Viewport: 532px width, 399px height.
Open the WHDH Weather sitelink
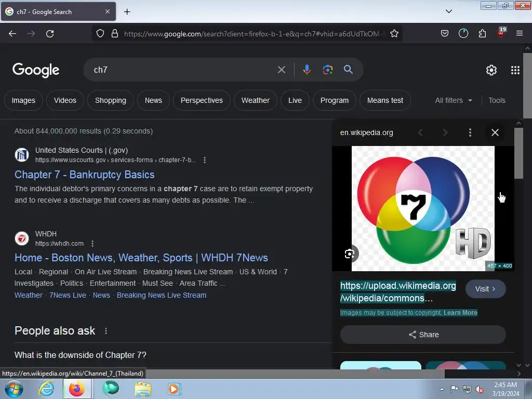29,295
